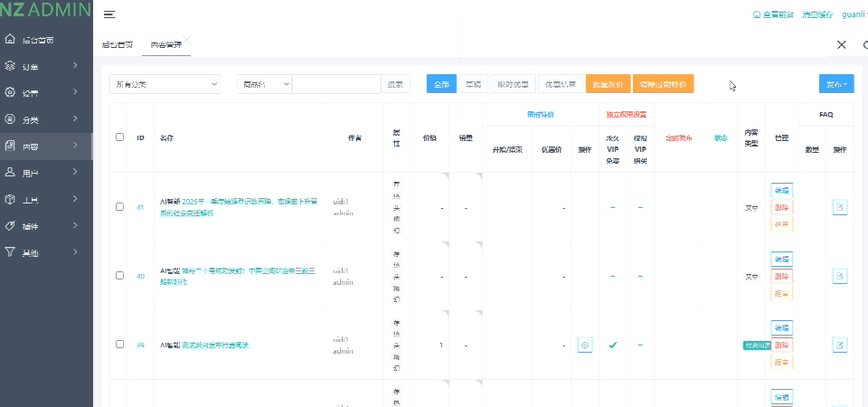Screen dimensions: 868x407
Task: Check the checkbox for row ID 39
Action: [119, 344]
